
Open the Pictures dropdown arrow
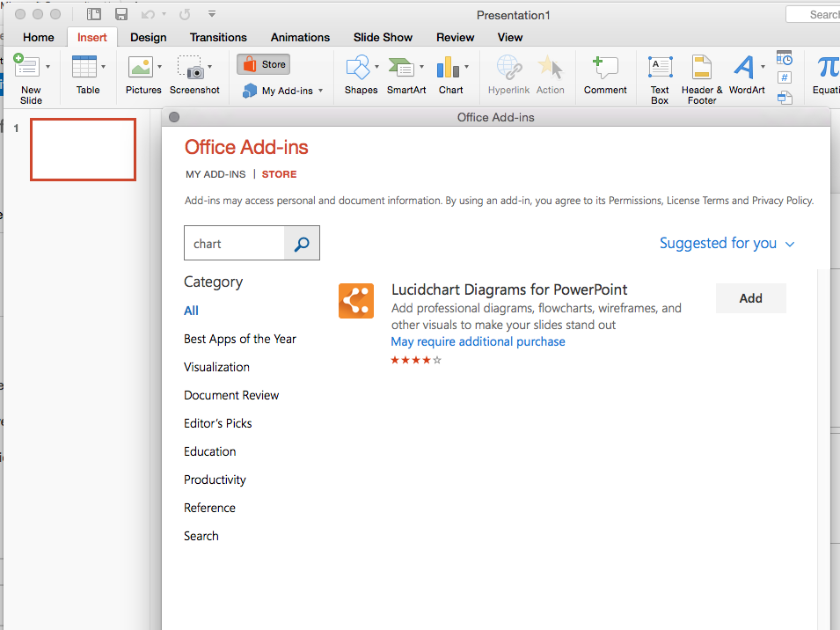tap(159, 66)
